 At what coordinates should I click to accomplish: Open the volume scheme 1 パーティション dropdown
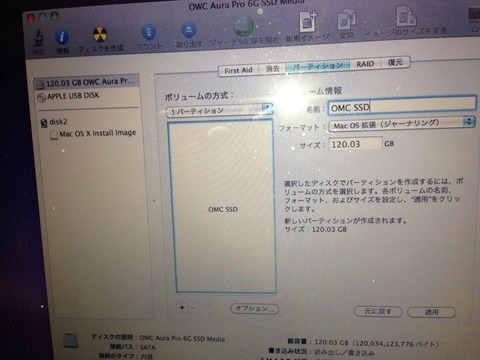220,110
